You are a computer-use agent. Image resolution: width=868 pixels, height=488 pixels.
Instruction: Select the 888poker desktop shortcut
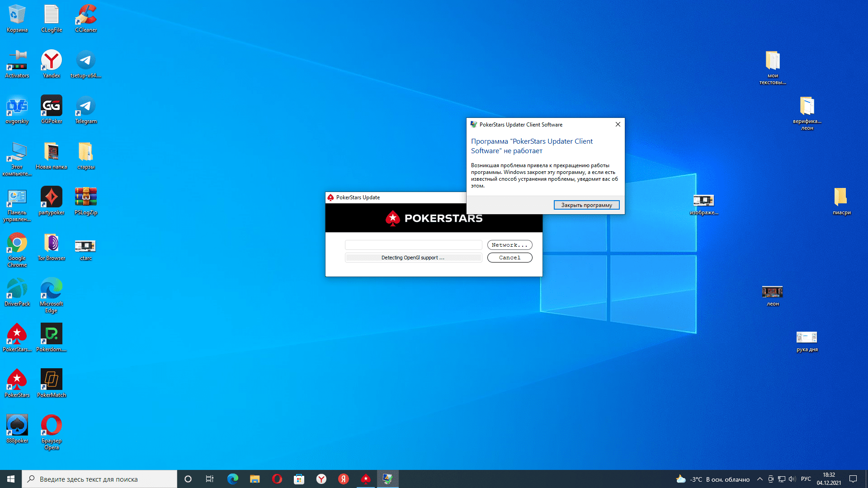(x=17, y=430)
